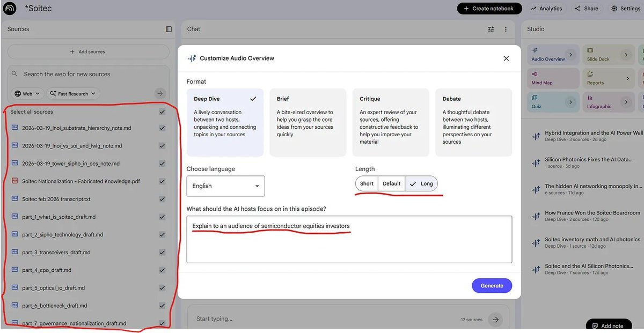Image resolution: width=644 pixels, height=333 pixels.
Task: Click the 12 sources count label
Action: pos(471,320)
